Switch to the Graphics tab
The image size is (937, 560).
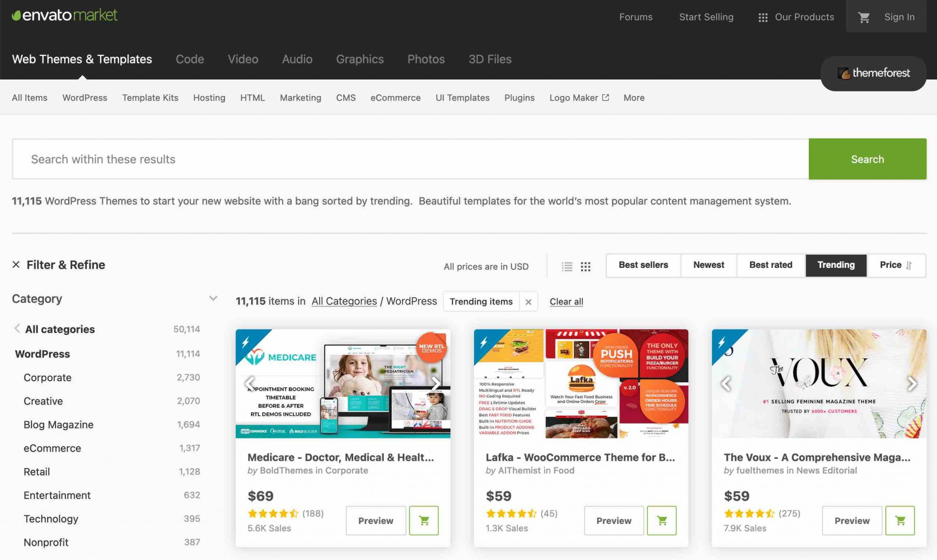pyautogui.click(x=360, y=59)
